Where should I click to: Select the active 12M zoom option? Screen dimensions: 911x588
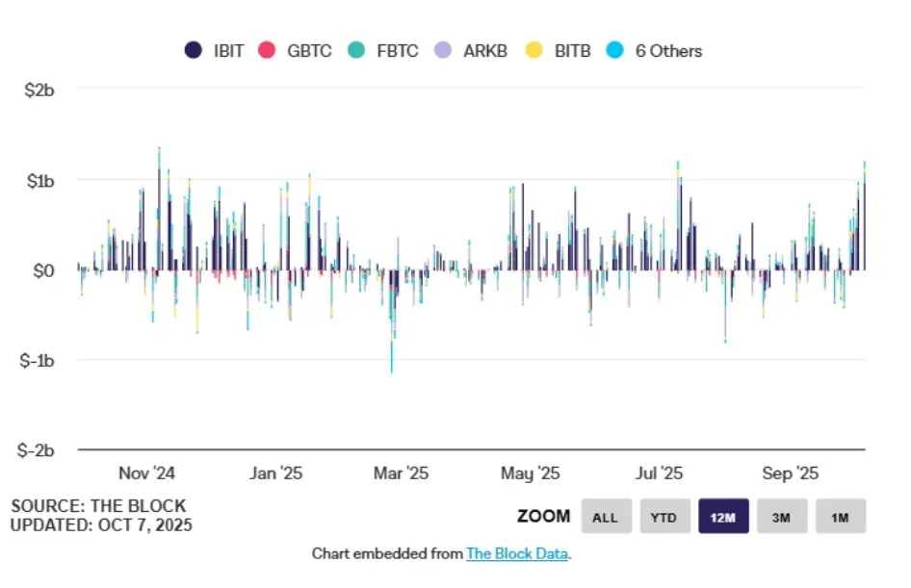pyautogui.click(x=723, y=517)
